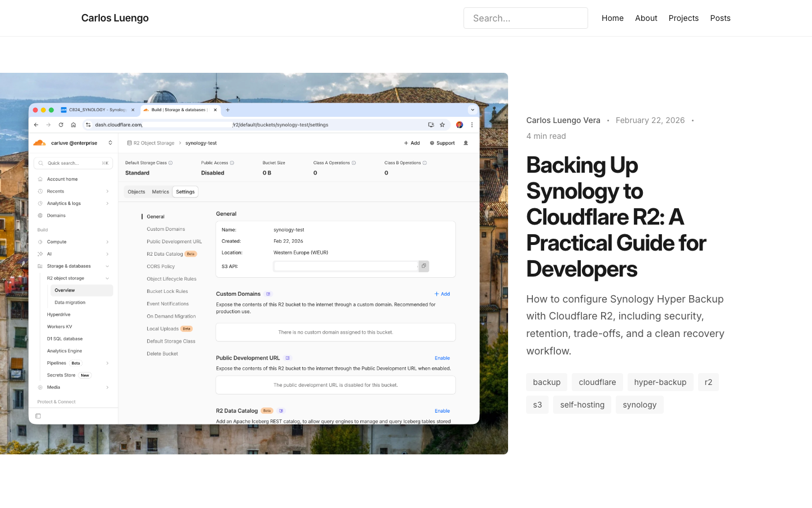Choose the s3 tag

[537, 405]
